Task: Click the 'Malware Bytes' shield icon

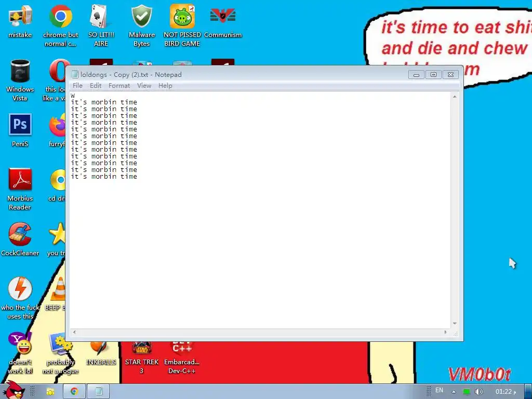Action: tap(142, 25)
